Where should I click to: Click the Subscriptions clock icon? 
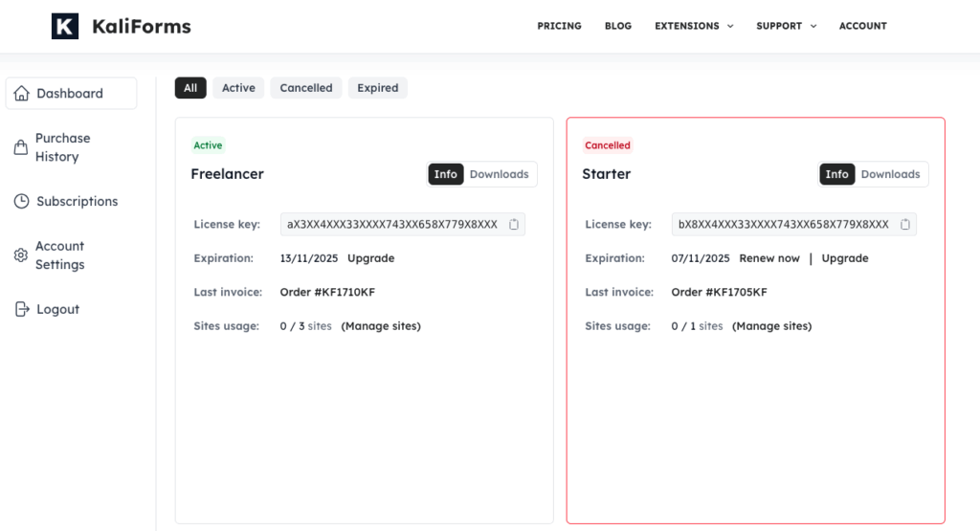pos(21,201)
